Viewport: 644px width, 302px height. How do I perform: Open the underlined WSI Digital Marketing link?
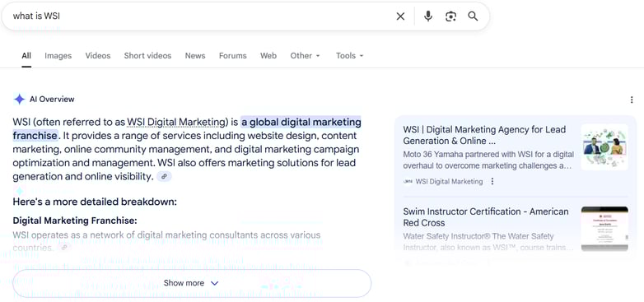click(x=176, y=122)
